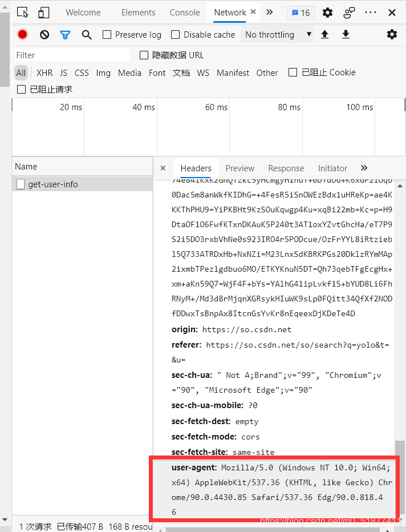The width and height of the screenshot is (406, 532).
Task: Switch to the Console tab
Action: (x=185, y=13)
